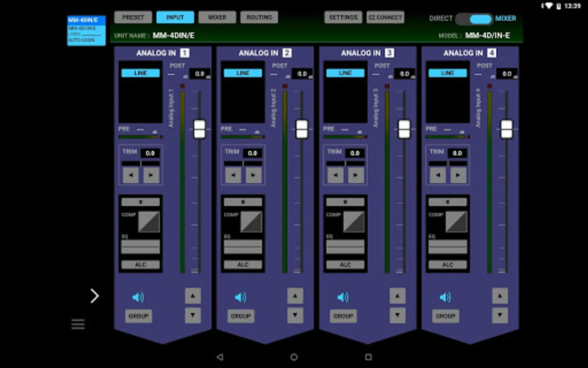The height and width of the screenshot is (368, 588).
Task: Toggle LINE input on Analog In 4
Action: tap(448, 73)
